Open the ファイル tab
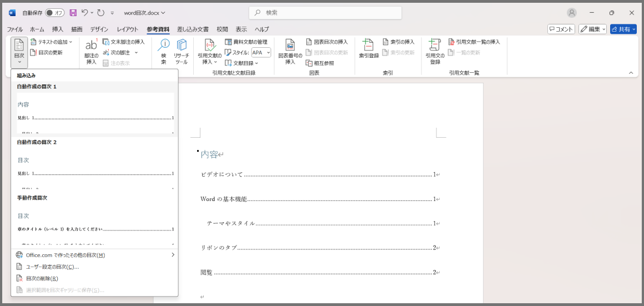The image size is (644, 306). tap(15, 29)
